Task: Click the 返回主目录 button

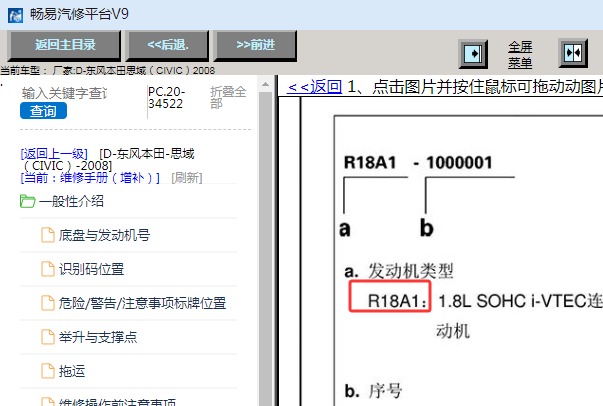Action: [x=65, y=45]
